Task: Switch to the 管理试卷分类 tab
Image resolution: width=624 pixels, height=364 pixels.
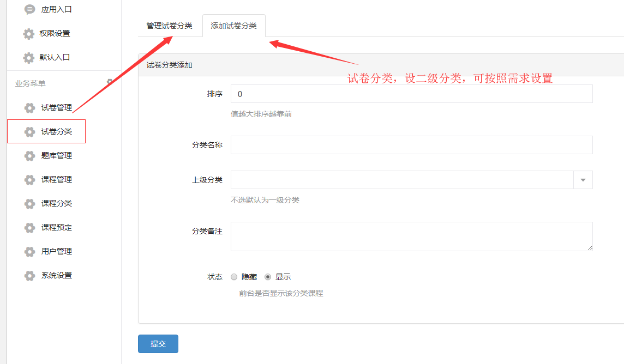Action: 170,26
